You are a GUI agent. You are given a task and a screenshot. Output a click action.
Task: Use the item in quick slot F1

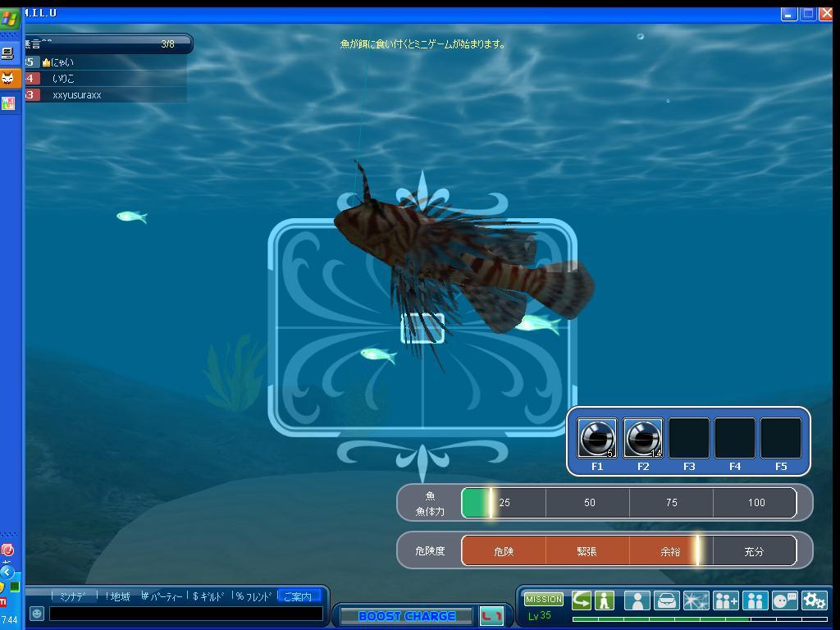[596, 438]
